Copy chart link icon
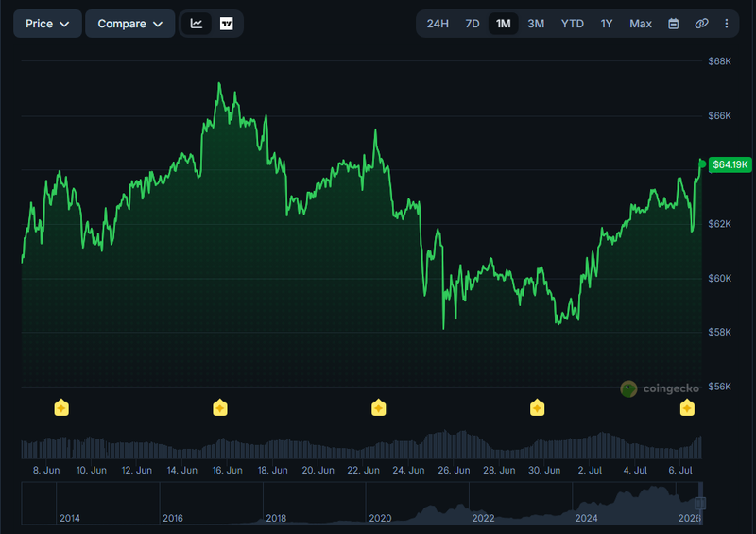This screenshot has height=534, width=756. pyautogui.click(x=701, y=24)
